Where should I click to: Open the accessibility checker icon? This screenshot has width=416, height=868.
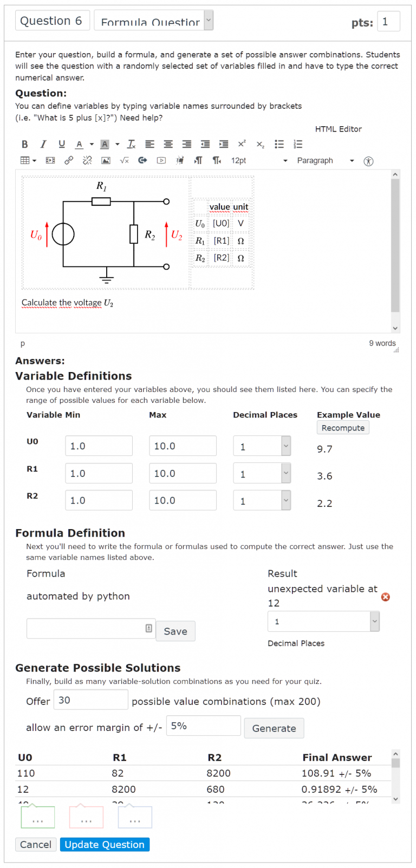coord(368,161)
